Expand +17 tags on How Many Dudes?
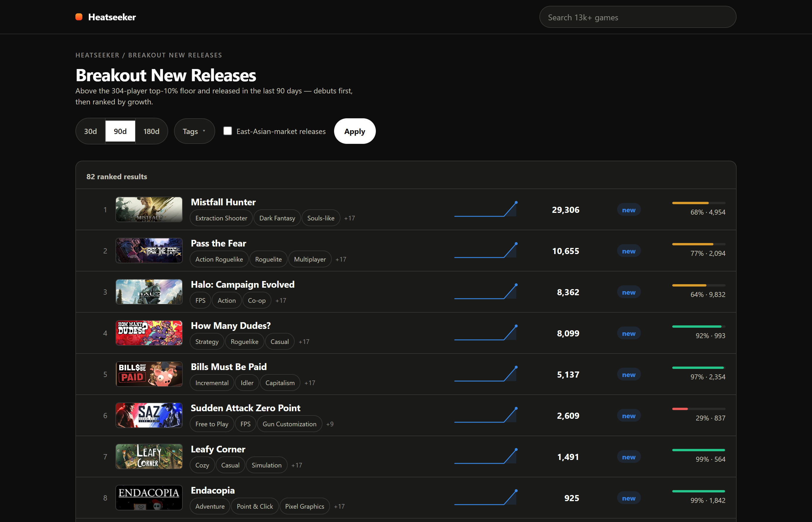This screenshot has width=812, height=522. [x=304, y=342]
